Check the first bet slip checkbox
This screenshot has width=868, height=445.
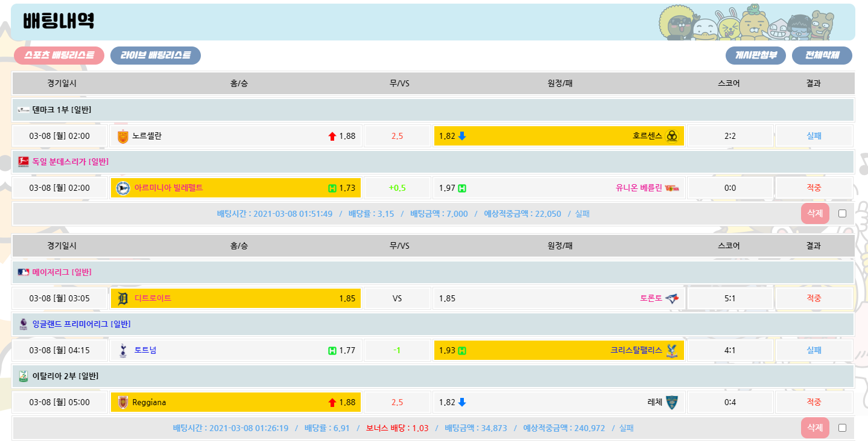click(842, 213)
